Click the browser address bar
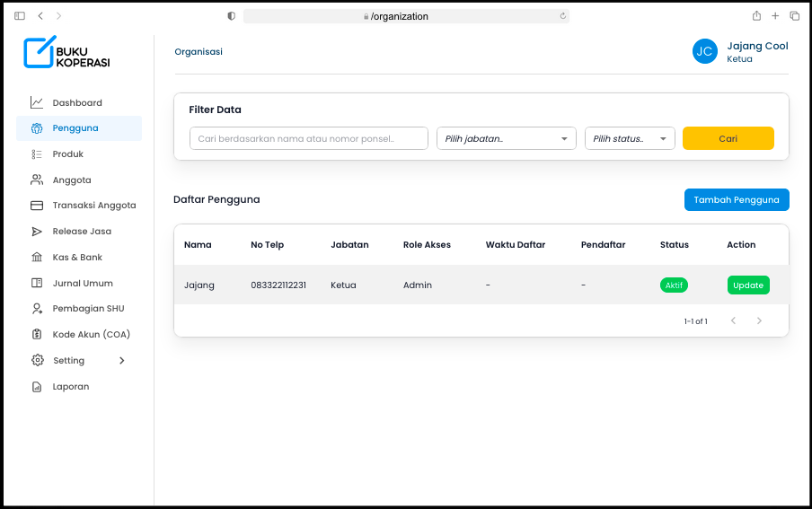The image size is (812, 509). pos(406,16)
